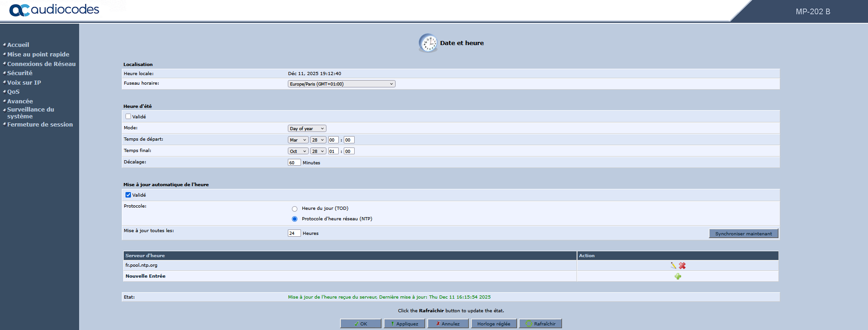Open the start month Mar dropdown
This screenshot has width=868, height=330.
[298, 140]
